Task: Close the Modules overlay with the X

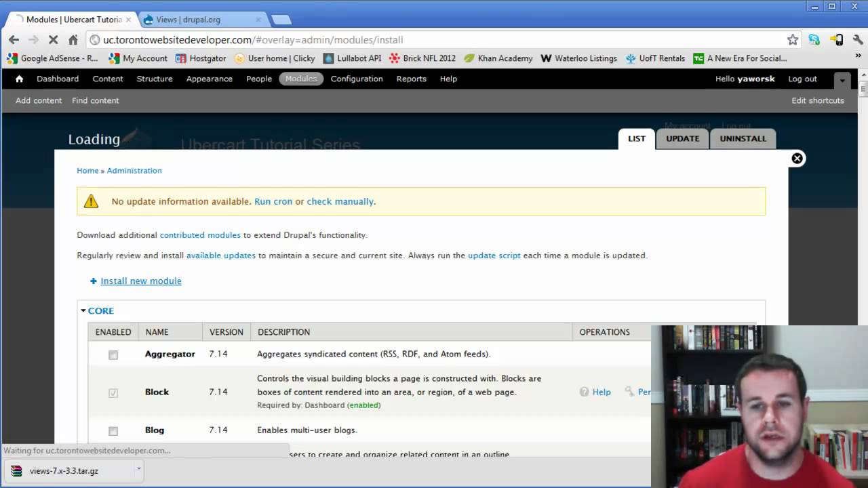Action: [797, 159]
